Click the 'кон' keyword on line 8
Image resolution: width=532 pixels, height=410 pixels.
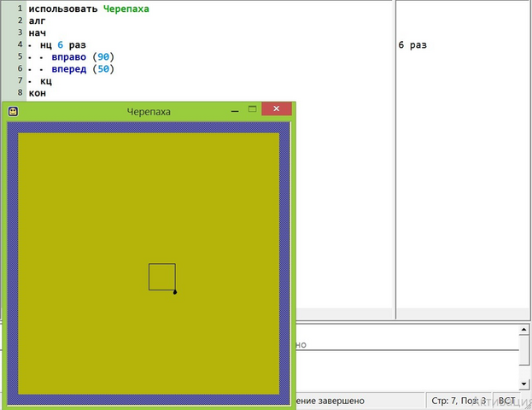38,93
